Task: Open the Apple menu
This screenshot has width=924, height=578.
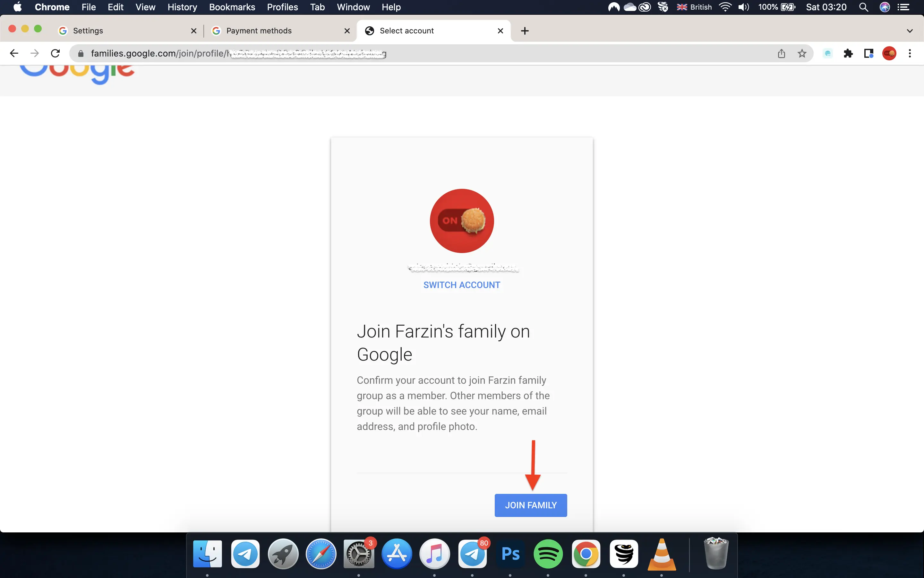Action: pyautogui.click(x=18, y=7)
